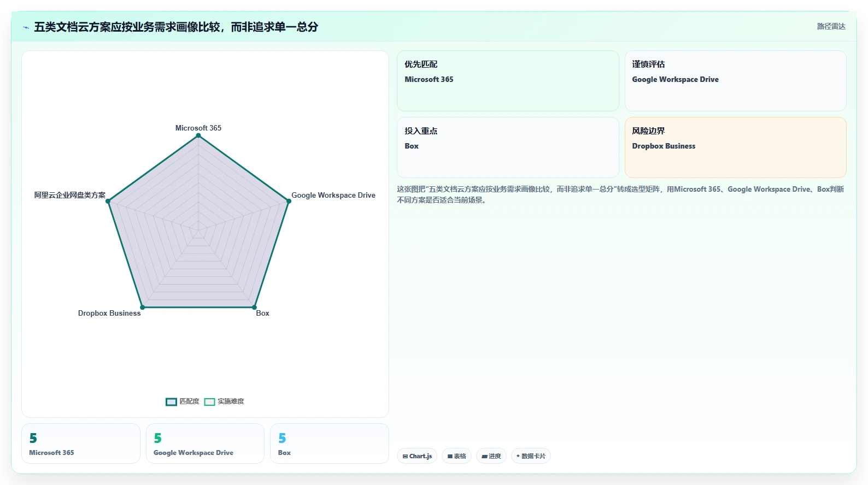Open the 优先匹配 Microsoft 365 card
The height and width of the screenshot is (485, 868).
coord(508,81)
